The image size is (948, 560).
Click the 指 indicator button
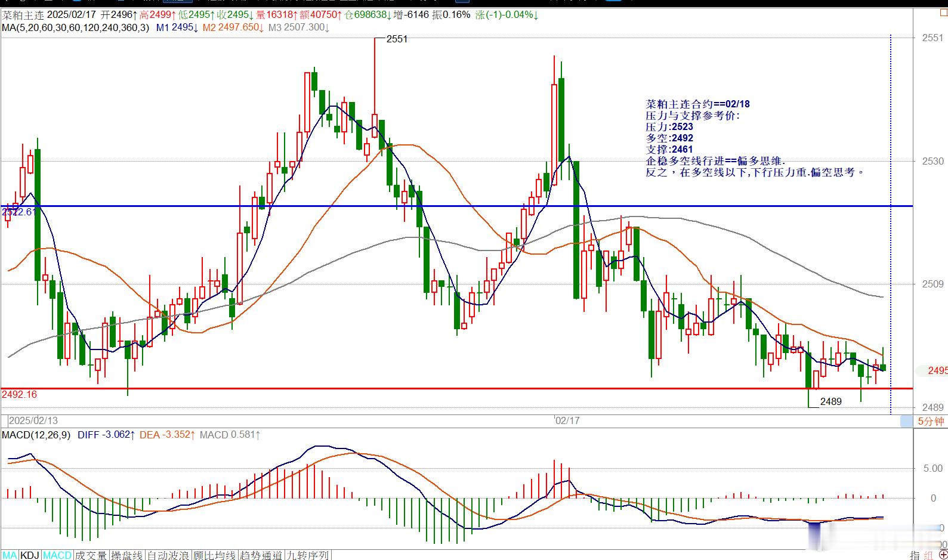(x=915, y=555)
